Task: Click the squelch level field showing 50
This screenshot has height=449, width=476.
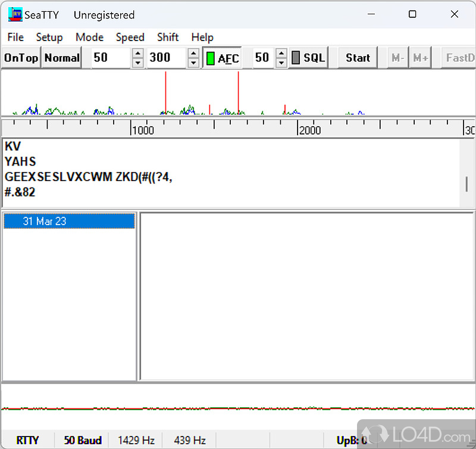Action: [264, 58]
